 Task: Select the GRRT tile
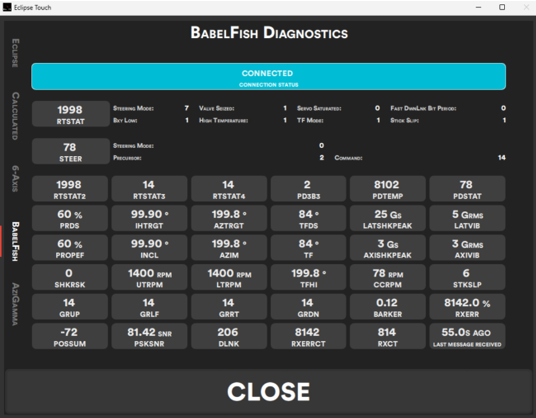tap(229, 307)
